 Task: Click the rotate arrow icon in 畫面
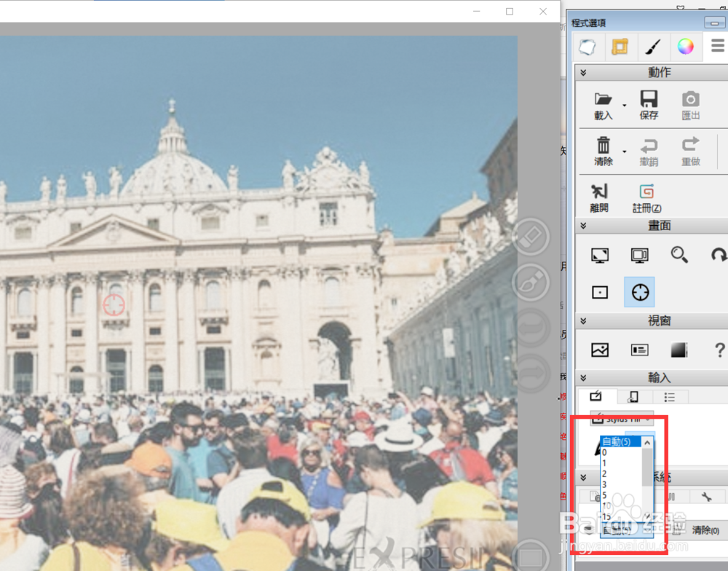click(x=719, y=255)
